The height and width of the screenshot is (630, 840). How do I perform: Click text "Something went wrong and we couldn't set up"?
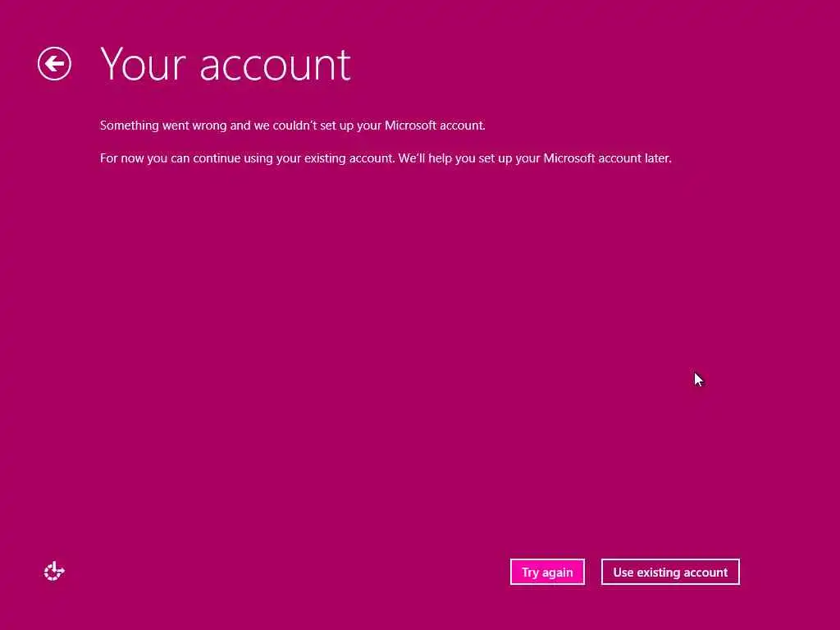tap(226, 126)
